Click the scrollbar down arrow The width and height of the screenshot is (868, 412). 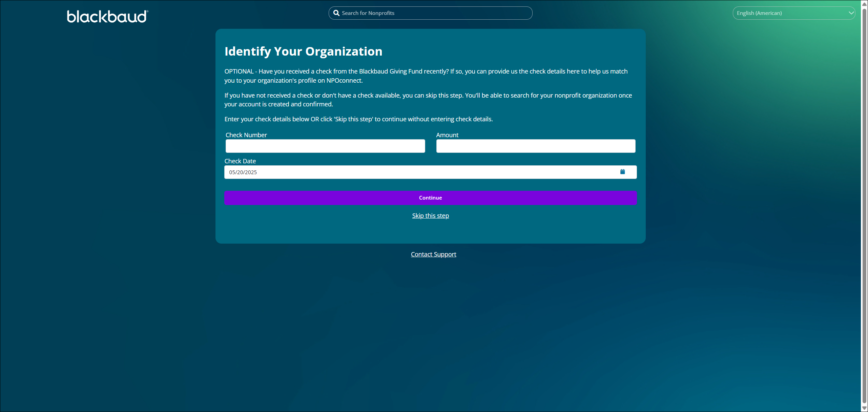864,408
